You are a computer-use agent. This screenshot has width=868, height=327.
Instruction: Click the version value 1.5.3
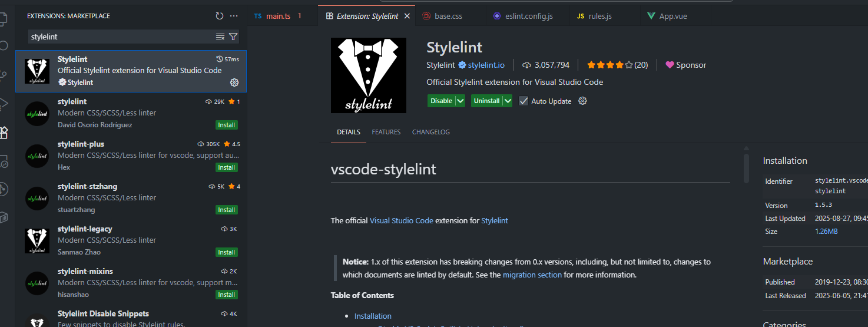click(x=823, y=205)
